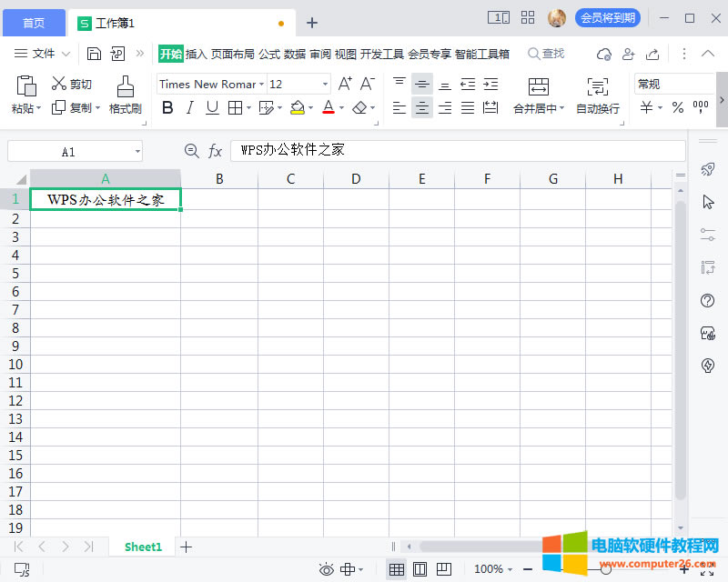Open the font size dropdown
Image resolution: width=728 pixels, height=582 pixels.
[x=324, y=84]
